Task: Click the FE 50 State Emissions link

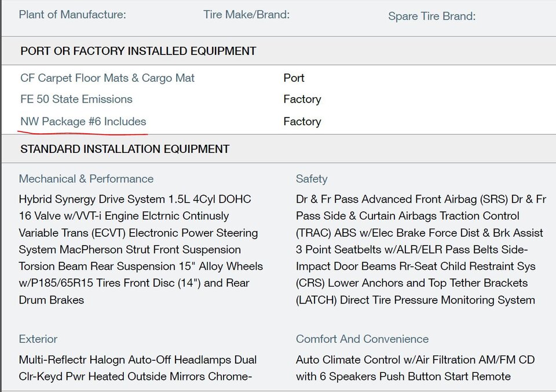Action: click(x=76, y=99)
